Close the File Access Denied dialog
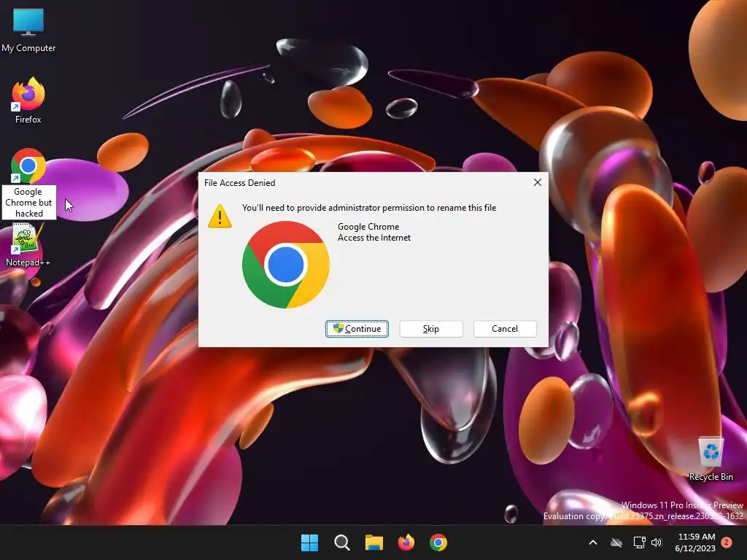The width and height of the screenshot is (747, 560). coord(538,182)
